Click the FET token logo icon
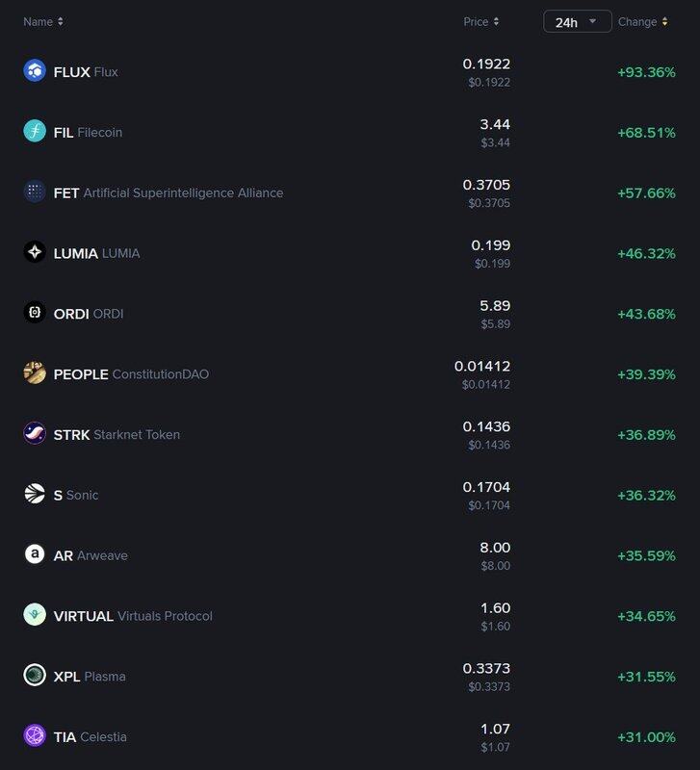 click(x=35, y=192)
